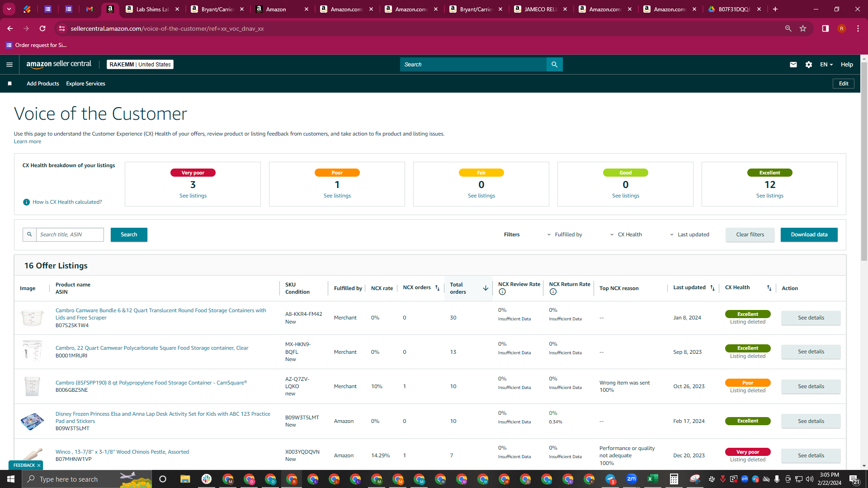Open How is CX Health calculated link
868x488 pixels.
coord(67,202)
